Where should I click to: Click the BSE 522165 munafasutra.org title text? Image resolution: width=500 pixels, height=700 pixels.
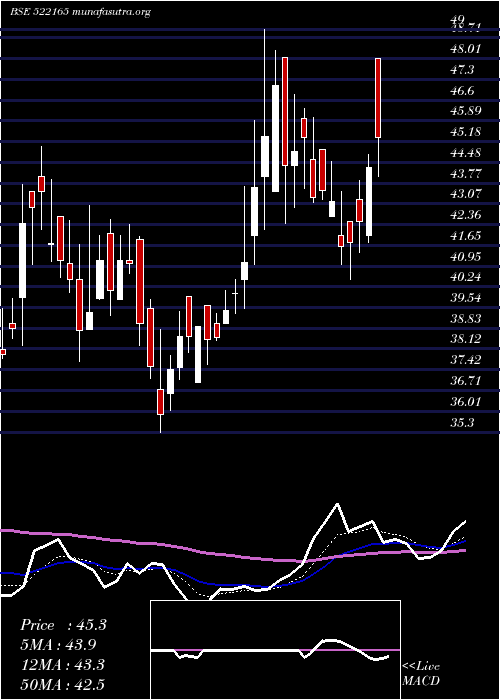(80, 12)
